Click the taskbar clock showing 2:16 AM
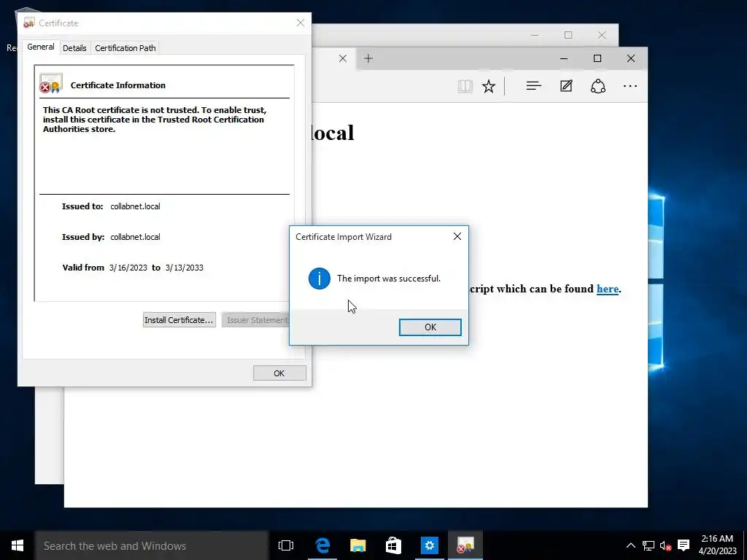Viewport: 747px width, 560px height. pos(717,545)
